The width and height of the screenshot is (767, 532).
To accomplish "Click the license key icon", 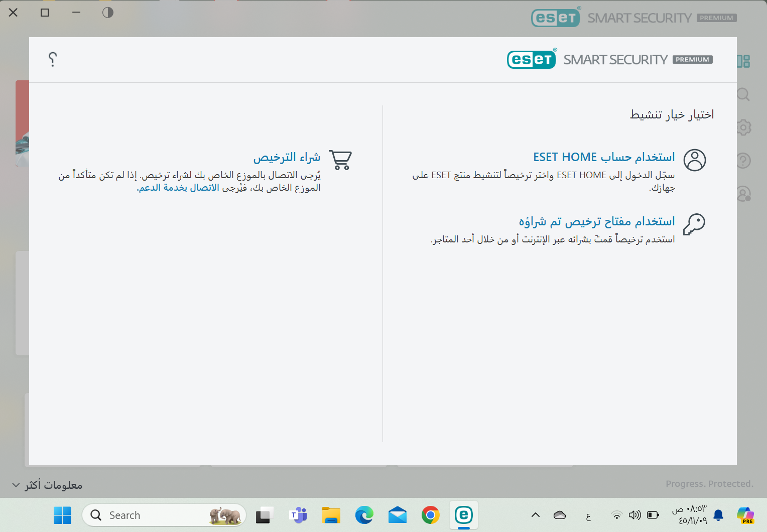I will 695,224.
